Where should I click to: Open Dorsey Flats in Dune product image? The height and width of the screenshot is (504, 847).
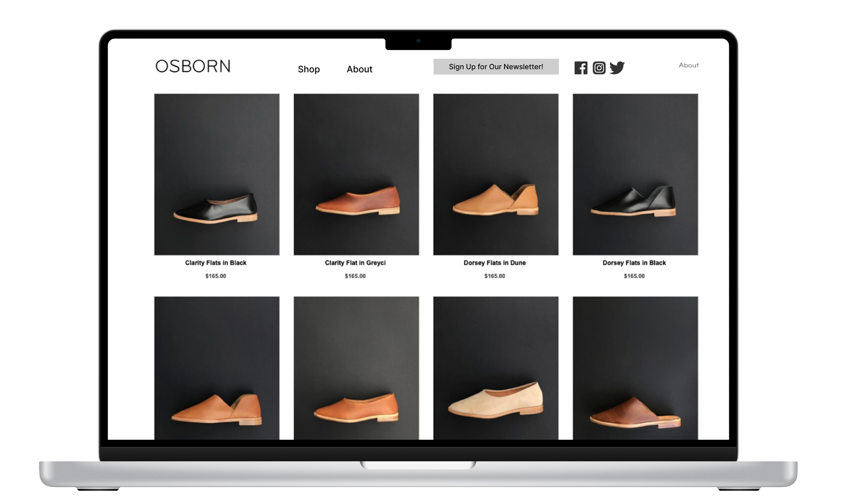pyautogui.click(x=496, y=174)
